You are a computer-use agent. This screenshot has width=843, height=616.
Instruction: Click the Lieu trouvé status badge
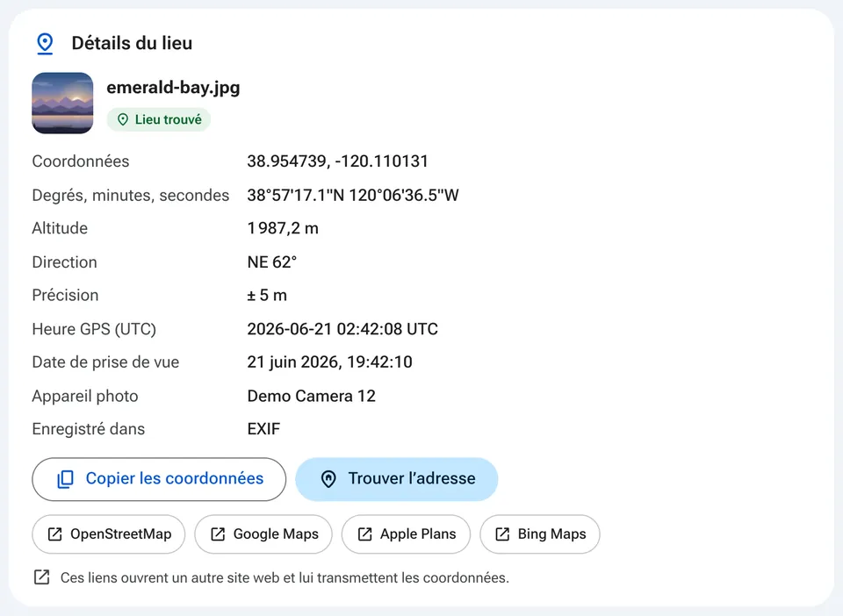[159, 119]
